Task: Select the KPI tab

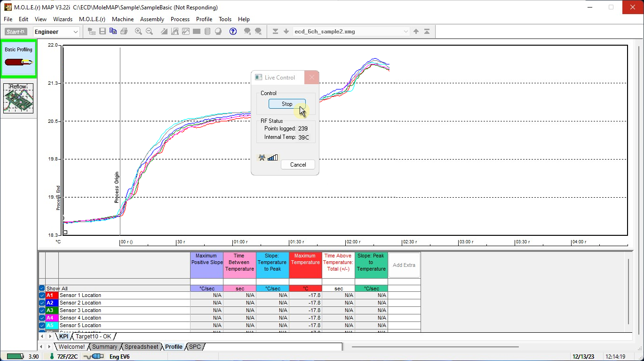Action: [64, 337]
